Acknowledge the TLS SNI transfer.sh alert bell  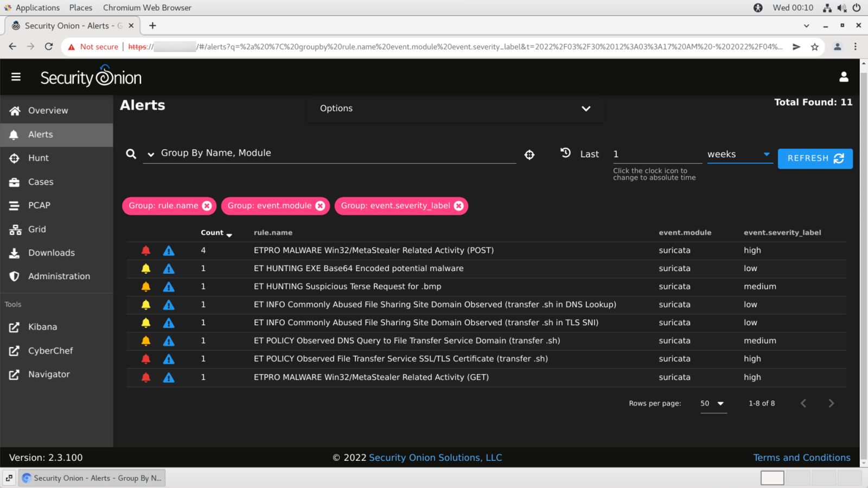click(146, 323)
